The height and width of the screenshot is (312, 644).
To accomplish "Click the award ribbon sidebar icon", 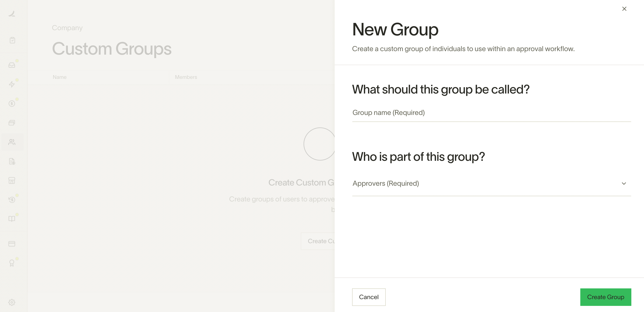I will [x=12, y=263].
